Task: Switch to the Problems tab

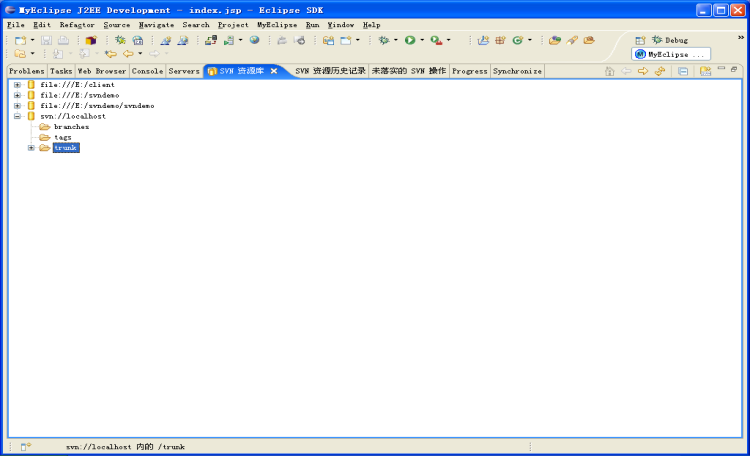Action: 27,71
